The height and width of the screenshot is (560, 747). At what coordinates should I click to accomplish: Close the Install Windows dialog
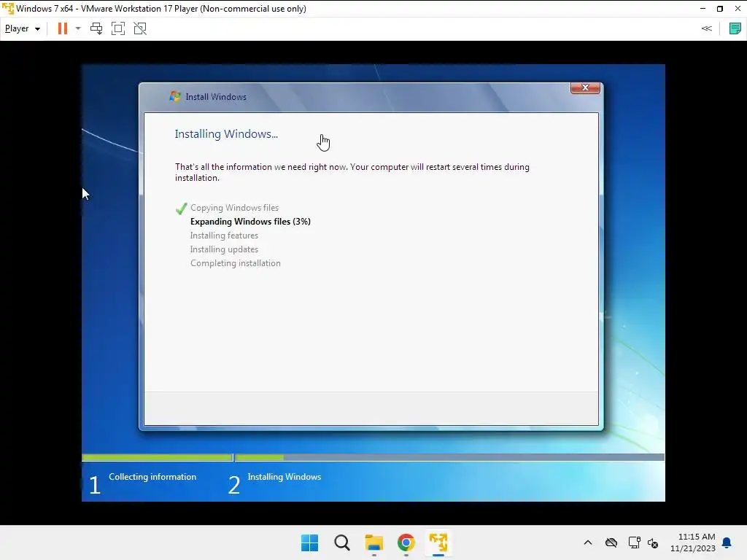point(585,87)
